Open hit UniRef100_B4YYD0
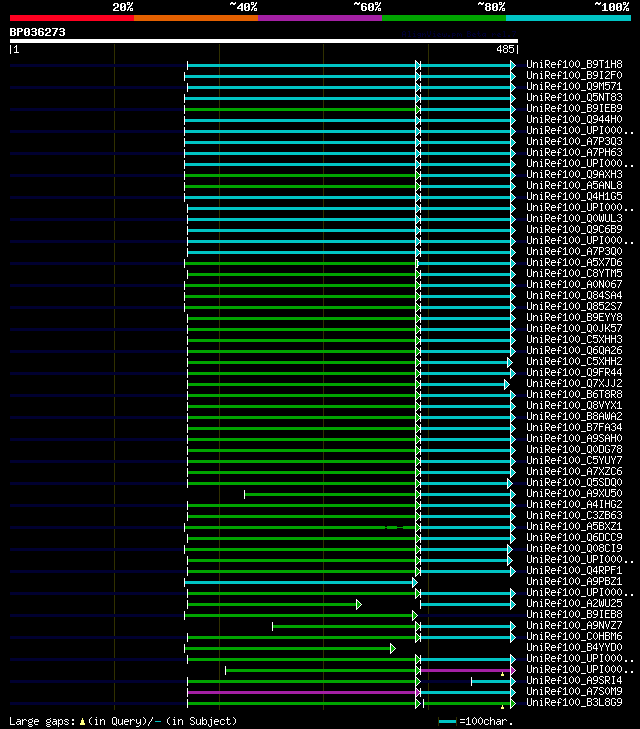 click(574, 648)
